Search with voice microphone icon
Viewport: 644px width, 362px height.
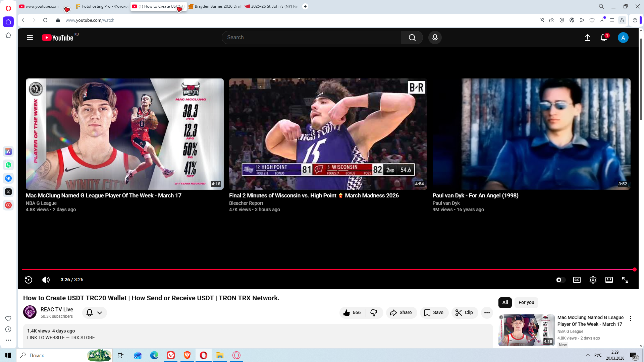pos(435,38)
